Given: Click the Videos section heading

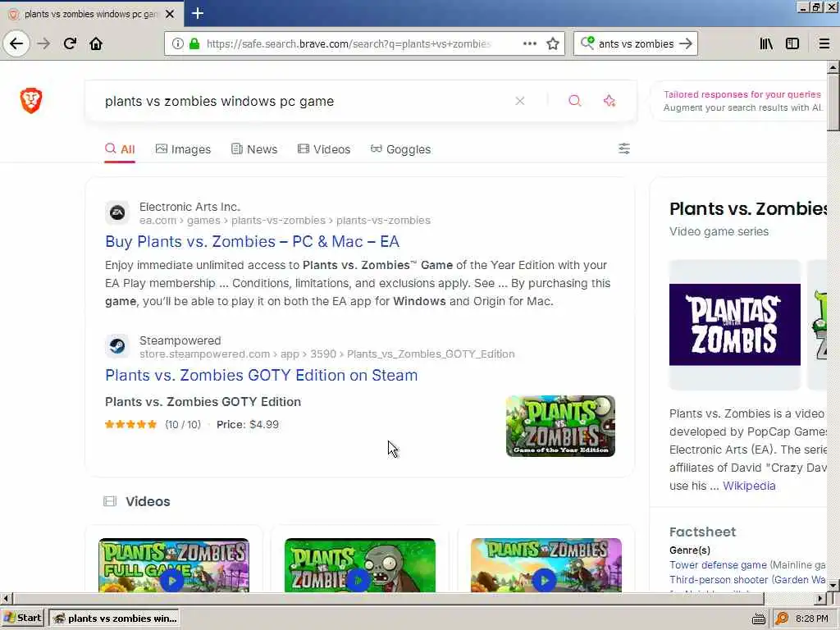Looking at the screenshot, I should (148, 501).
